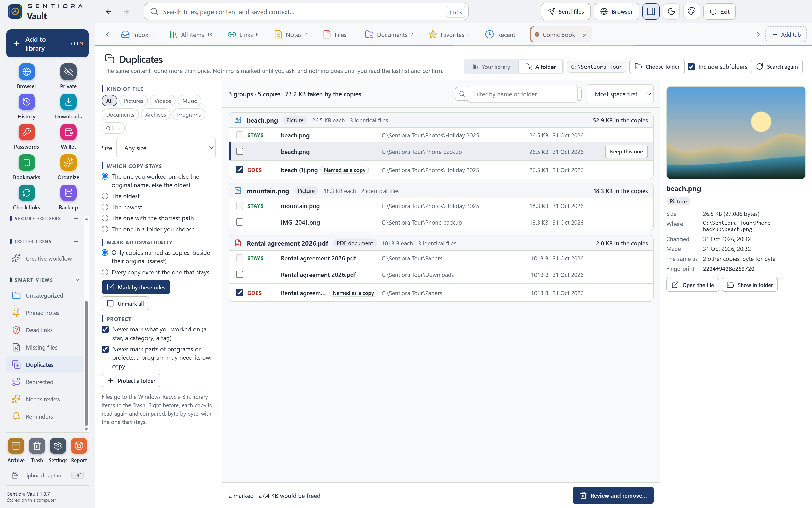This screenshot has width=812, height=508.
Task: Click Show in folder button
Action: click(x=749, y=285)
